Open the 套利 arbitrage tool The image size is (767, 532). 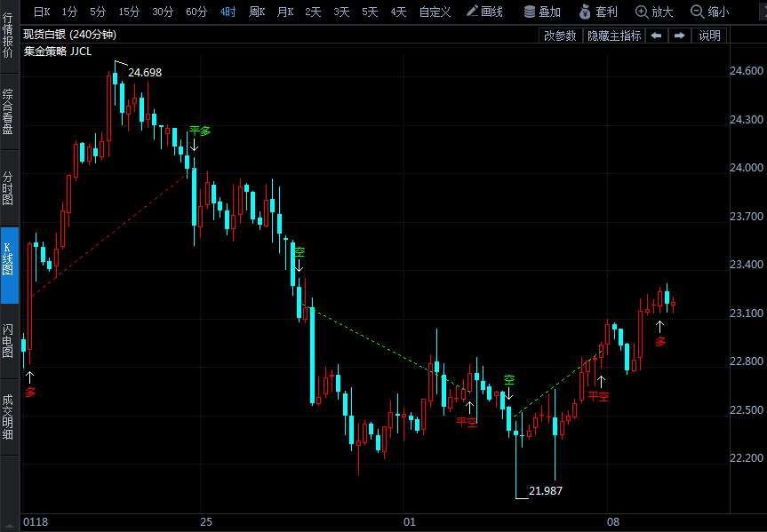(598, 12)
